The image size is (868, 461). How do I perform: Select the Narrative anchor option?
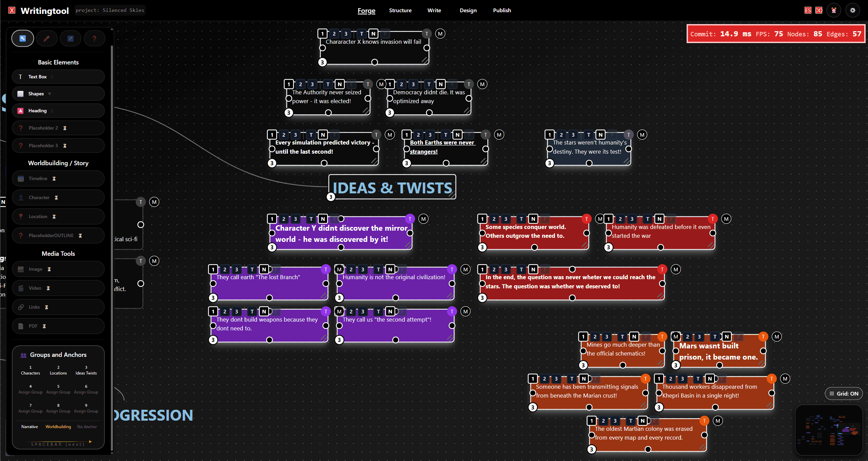tap(29, 427)
